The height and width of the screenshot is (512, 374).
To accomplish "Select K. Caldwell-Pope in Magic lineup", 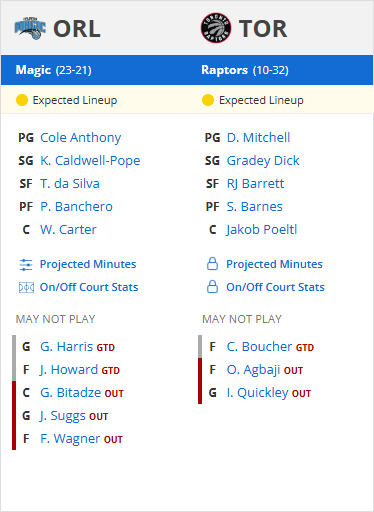I will tap(90, 160).
